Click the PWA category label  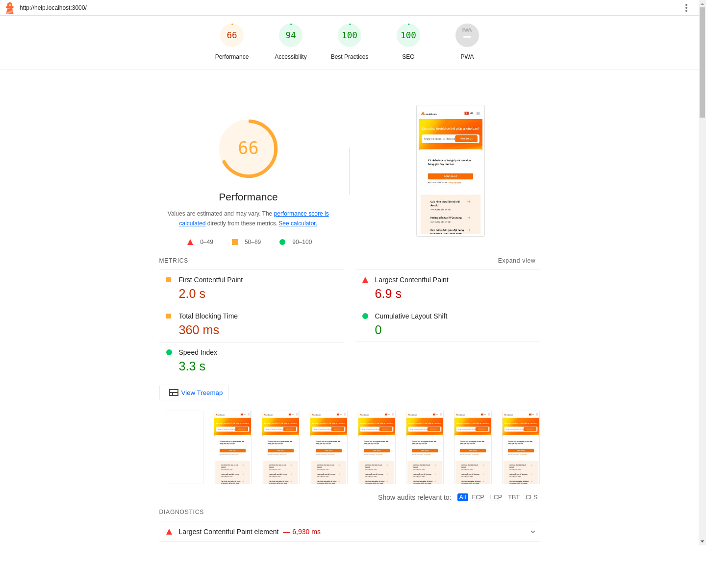tap(467, 57)
